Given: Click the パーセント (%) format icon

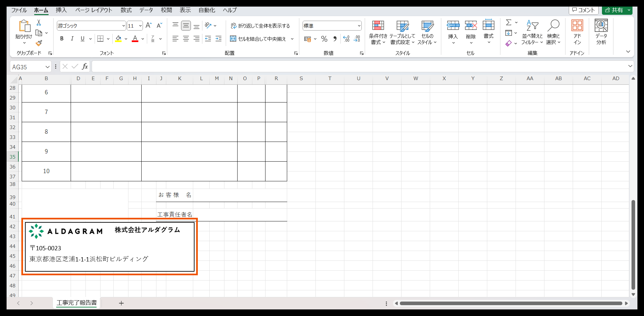Looking at the screenshot, I should click(x=324, y=38).
